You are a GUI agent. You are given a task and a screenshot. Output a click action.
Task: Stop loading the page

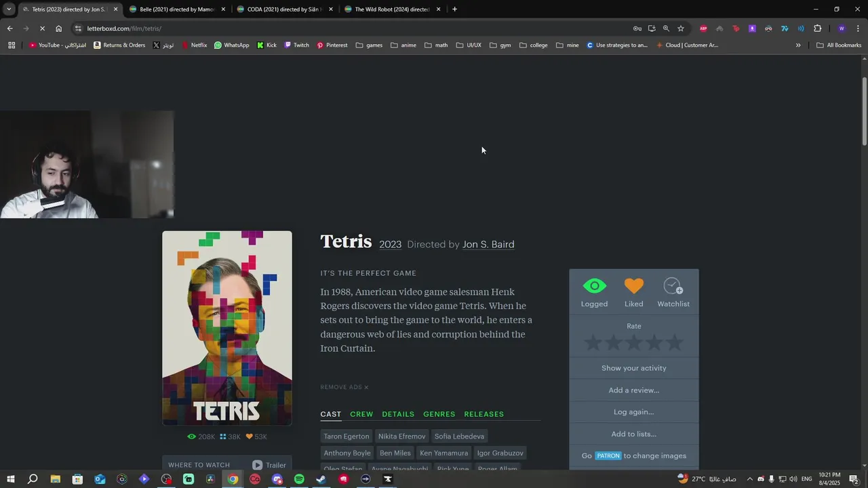coord(42,28)
